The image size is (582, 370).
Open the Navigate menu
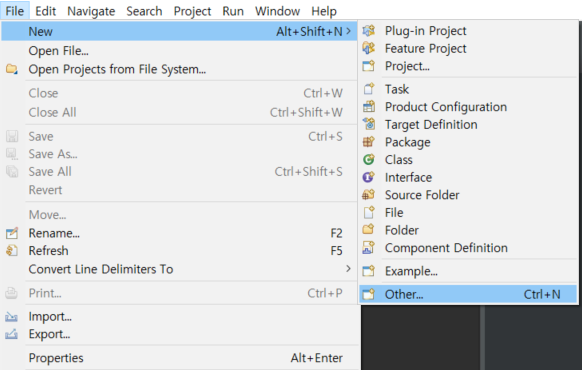coord(91,11)
